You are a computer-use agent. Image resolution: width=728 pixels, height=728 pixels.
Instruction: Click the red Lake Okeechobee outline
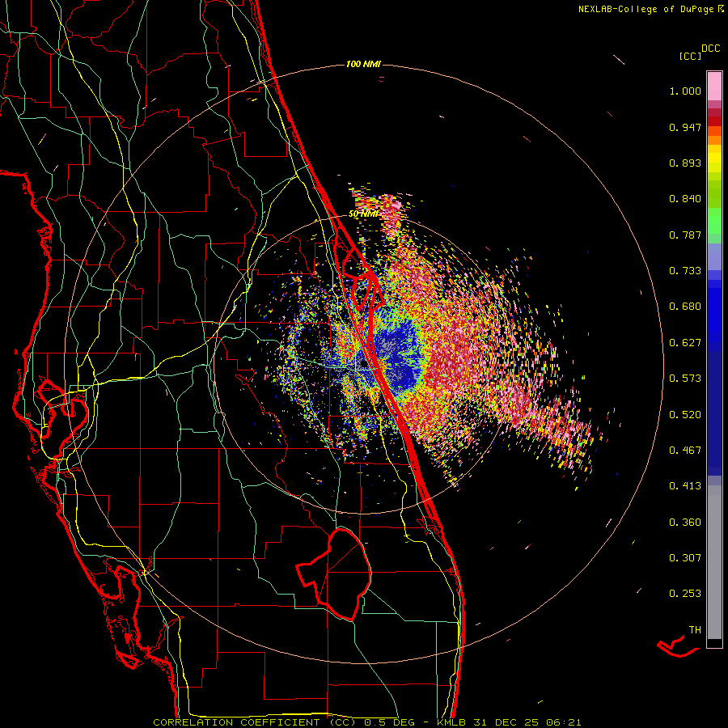[334, 574]
